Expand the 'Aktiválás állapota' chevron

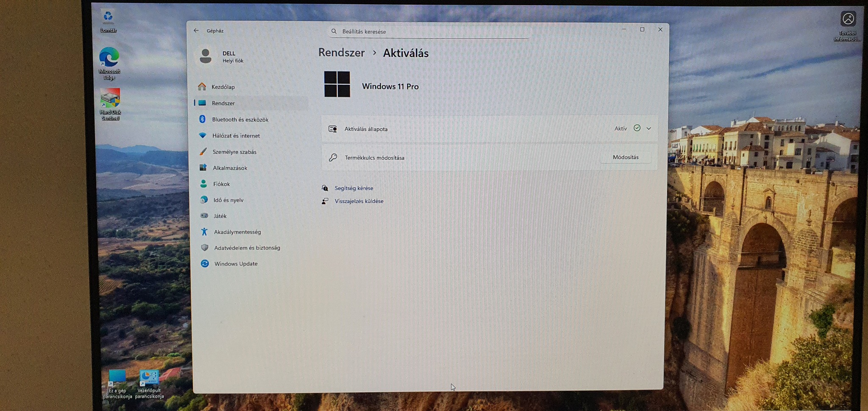coord(649,129)
